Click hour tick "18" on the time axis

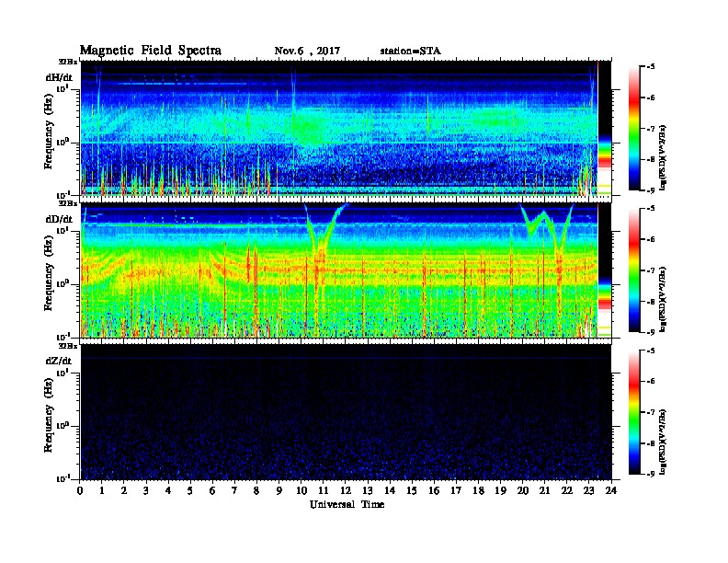(x=478, y=490)
